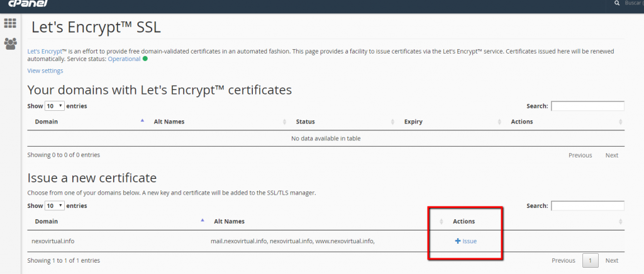Go to Previous page in certificates table

click(580, 155)
